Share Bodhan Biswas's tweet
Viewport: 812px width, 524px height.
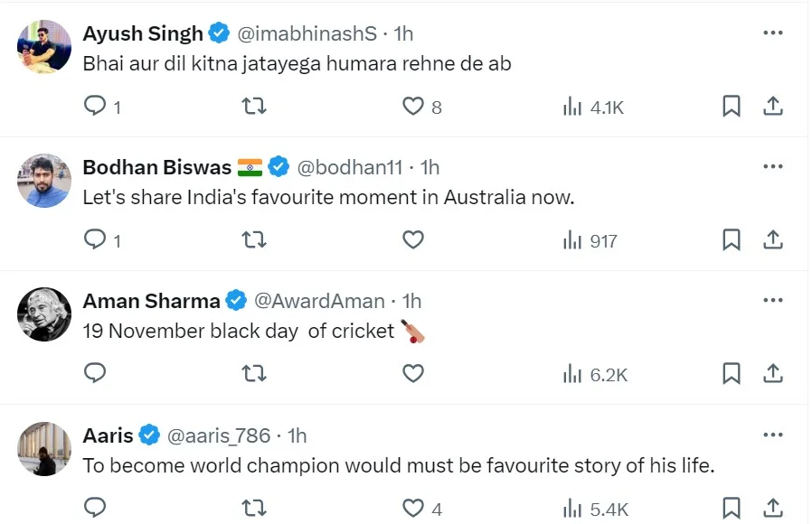772,240
